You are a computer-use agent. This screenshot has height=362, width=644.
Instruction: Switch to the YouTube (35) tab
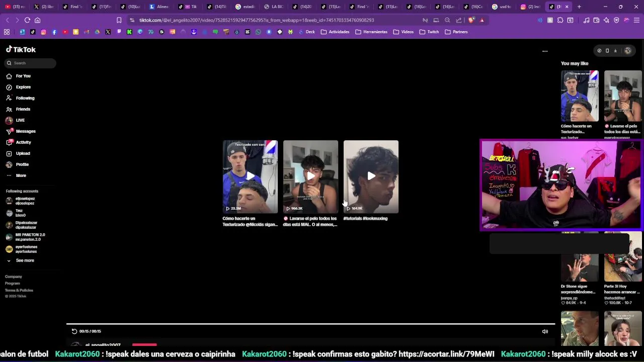[x=15, y=7]
